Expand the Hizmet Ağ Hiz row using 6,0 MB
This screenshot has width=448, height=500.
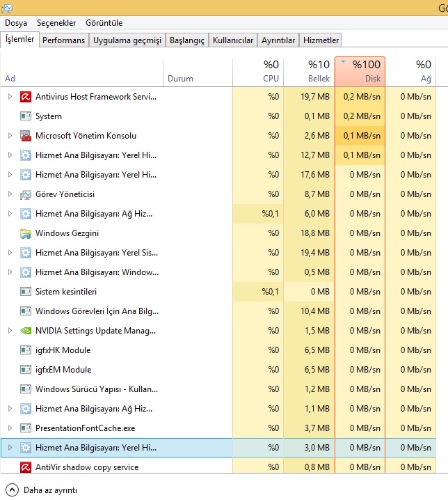(x=10, y=214)
